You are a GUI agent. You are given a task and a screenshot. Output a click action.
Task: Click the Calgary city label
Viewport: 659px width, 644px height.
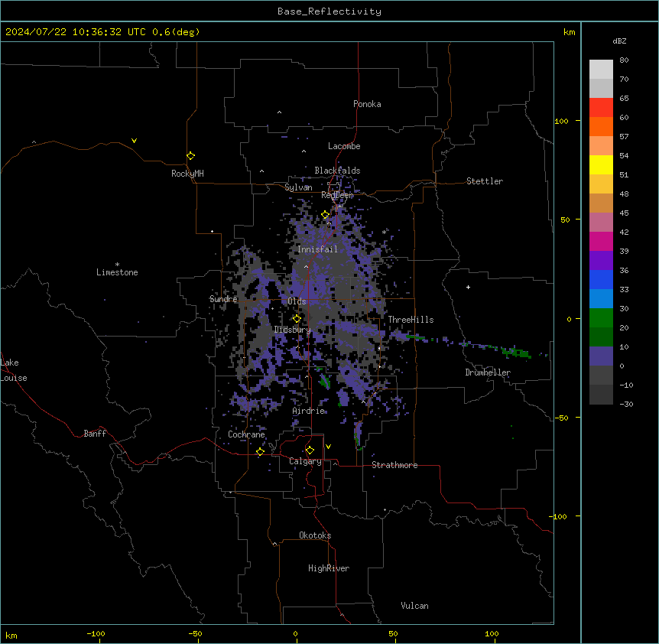pyautogui.click(x=305, y=461)
